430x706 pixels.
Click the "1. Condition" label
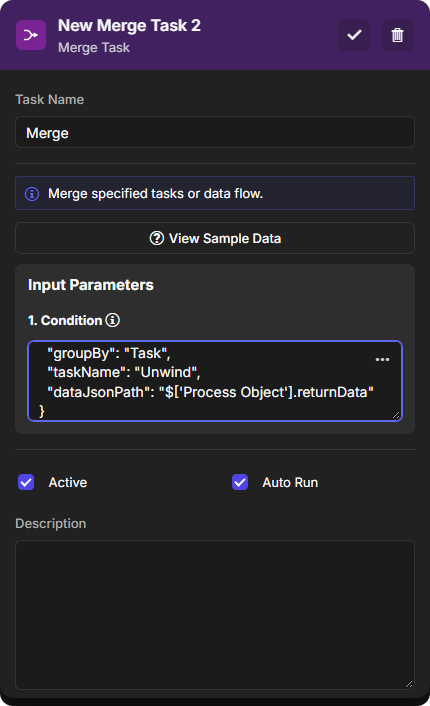point(65,320)
